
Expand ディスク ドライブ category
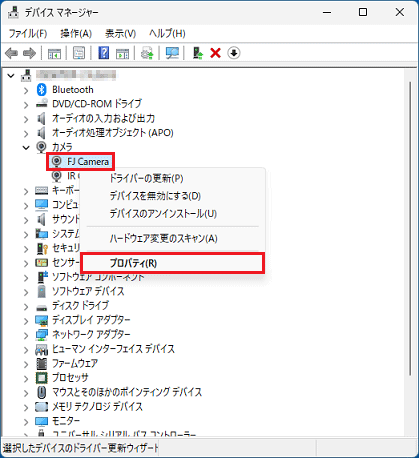click(x=26, y=307)
